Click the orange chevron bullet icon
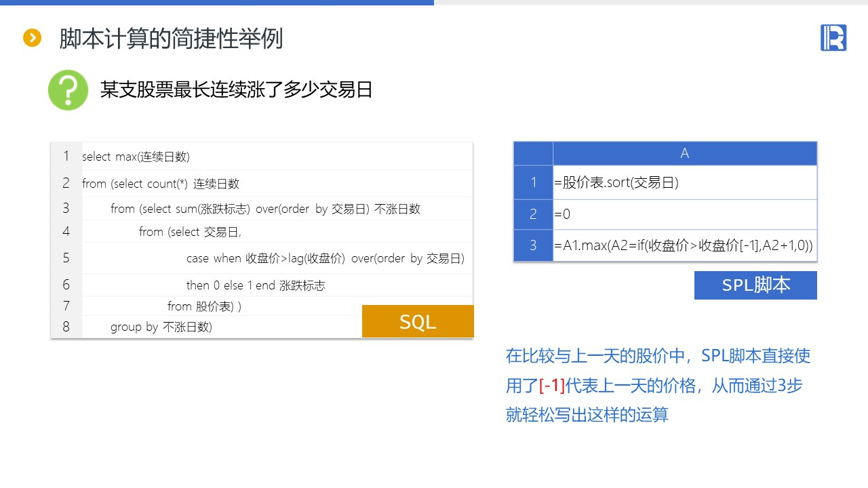This screenshot has height=488, width=868. coord(33,38)
